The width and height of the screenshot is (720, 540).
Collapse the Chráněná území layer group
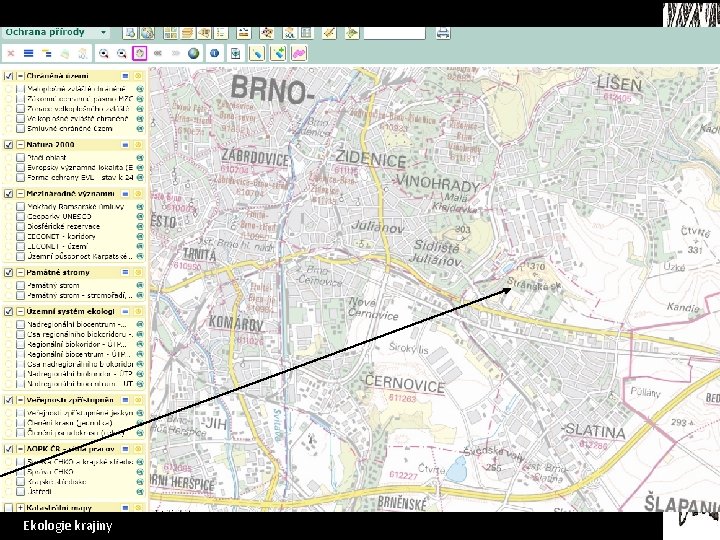click(19, 76)
